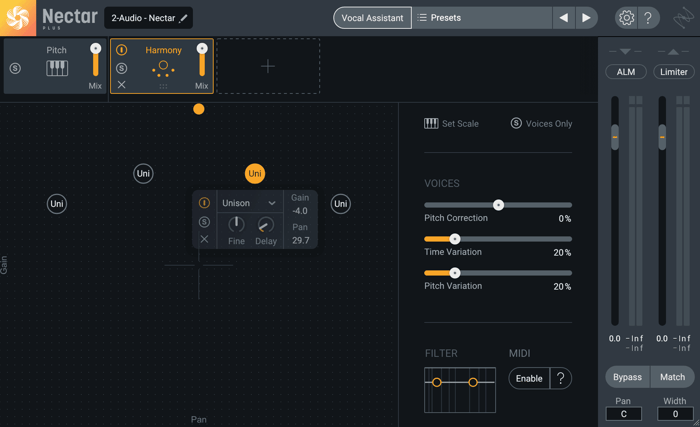Image resolution: width=700 pixels, height=427 pixels.
Task: Solo the Harmony module
Action: [121, 68]
